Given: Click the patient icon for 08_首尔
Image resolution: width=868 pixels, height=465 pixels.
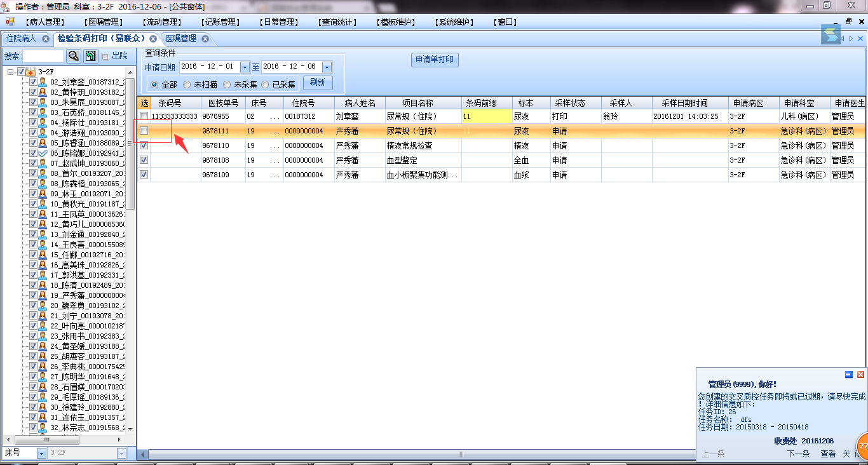Looking at the screenshot, I should (x=43, y=173).
